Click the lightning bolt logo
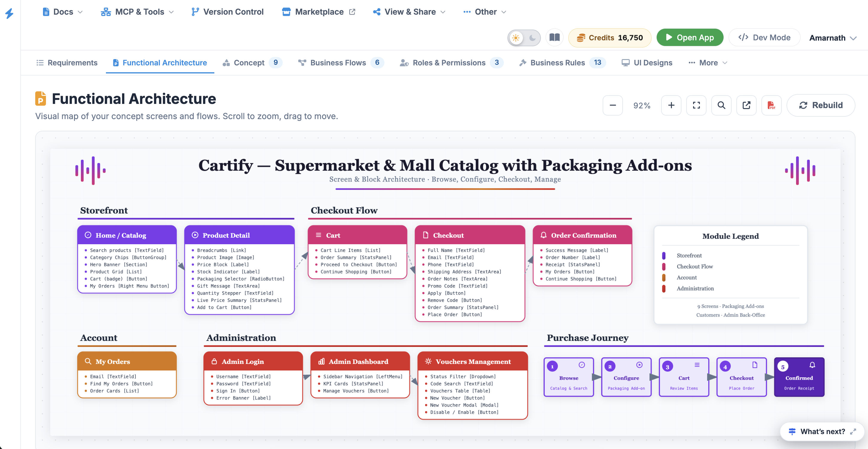This screenshot has height=449, width=868. 10,13
